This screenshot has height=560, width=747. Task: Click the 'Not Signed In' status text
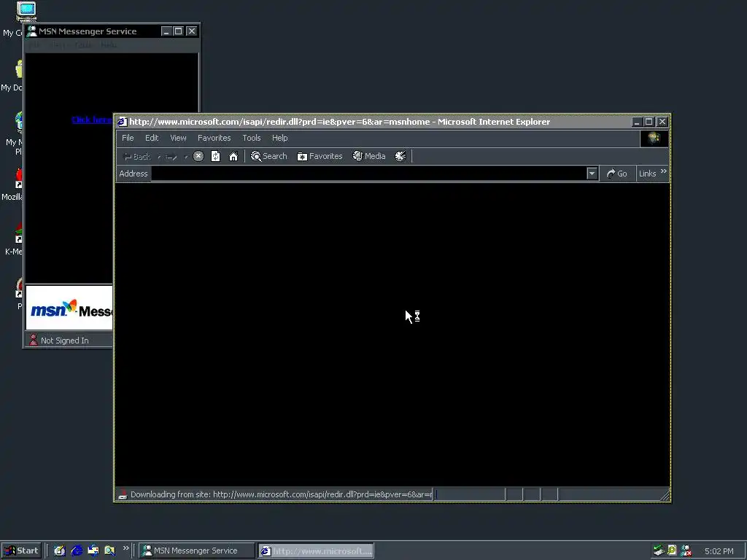click(65, 341)
